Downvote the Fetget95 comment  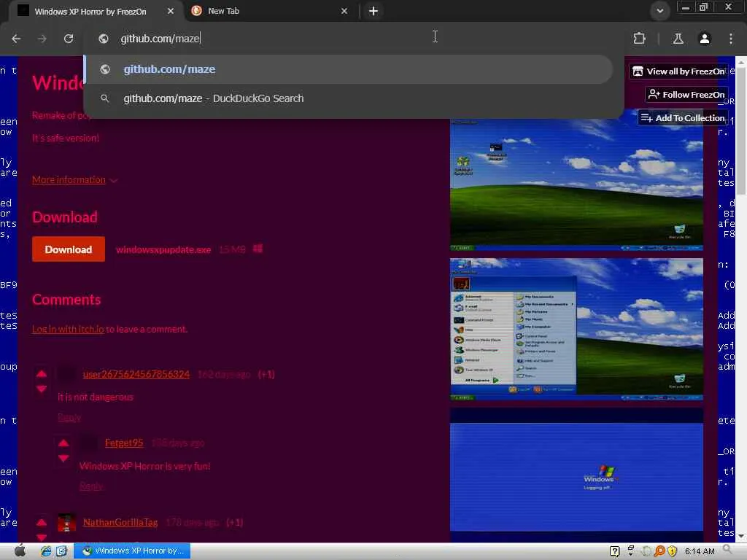coord(63,459)
